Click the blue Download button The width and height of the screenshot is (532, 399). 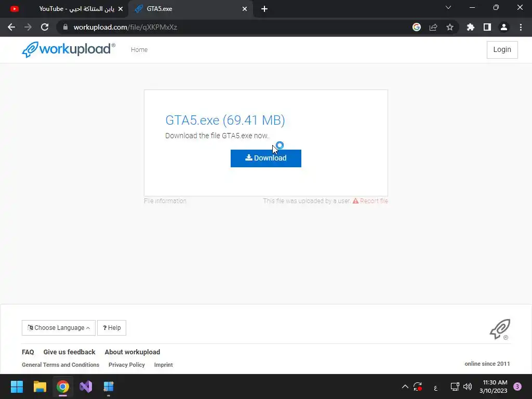tap(265, 158)
